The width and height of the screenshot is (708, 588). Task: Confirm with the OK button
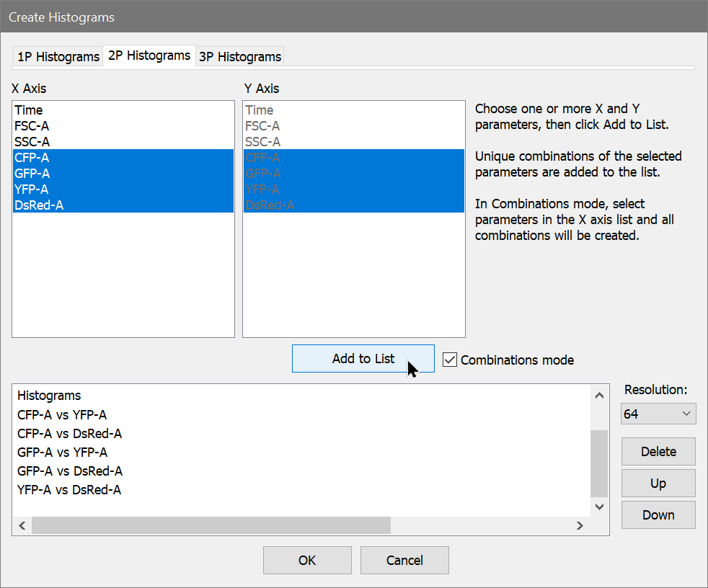pos(307,560)
